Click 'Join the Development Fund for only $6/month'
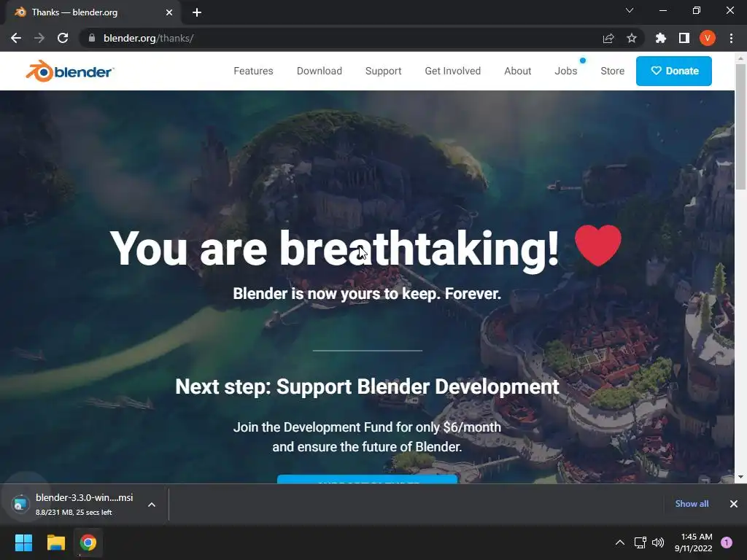Image resolution: width=747 pixels, height=560 pixels. tap(367, 427)
